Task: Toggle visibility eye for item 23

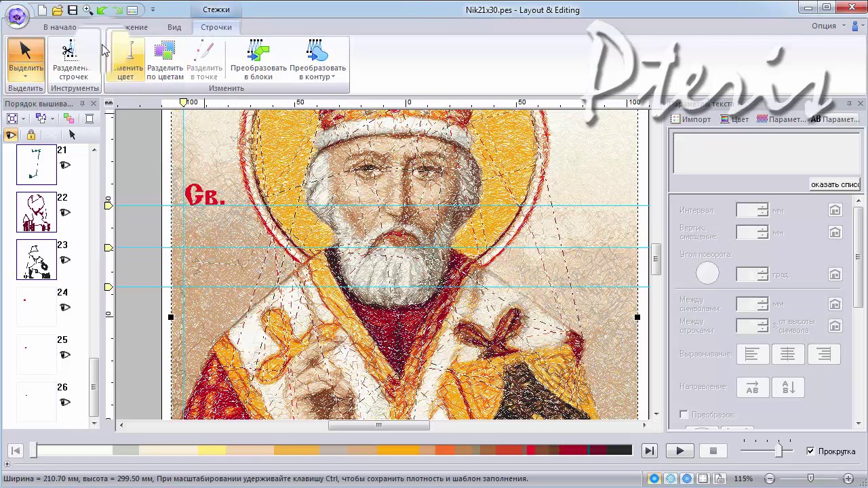Action: click(x=65, y=260)
